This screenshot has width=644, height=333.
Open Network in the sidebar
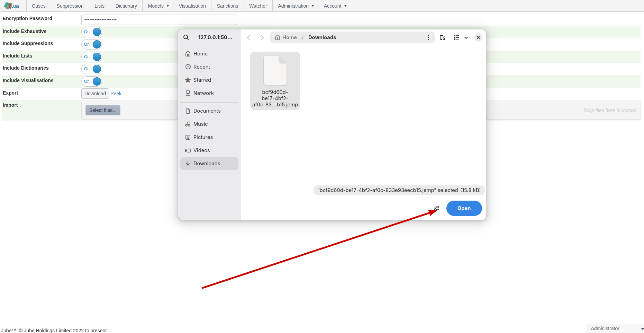point(209,93)
